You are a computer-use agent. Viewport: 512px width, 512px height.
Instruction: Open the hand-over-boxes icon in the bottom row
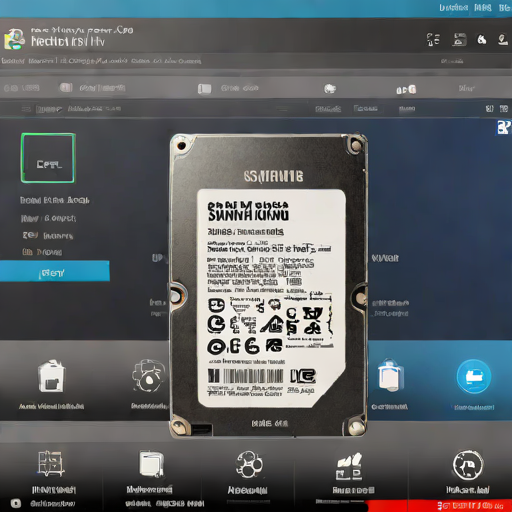349,466
